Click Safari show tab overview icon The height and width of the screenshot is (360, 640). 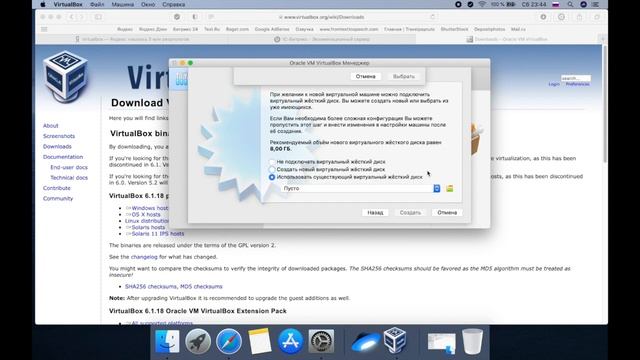[597, 17]
